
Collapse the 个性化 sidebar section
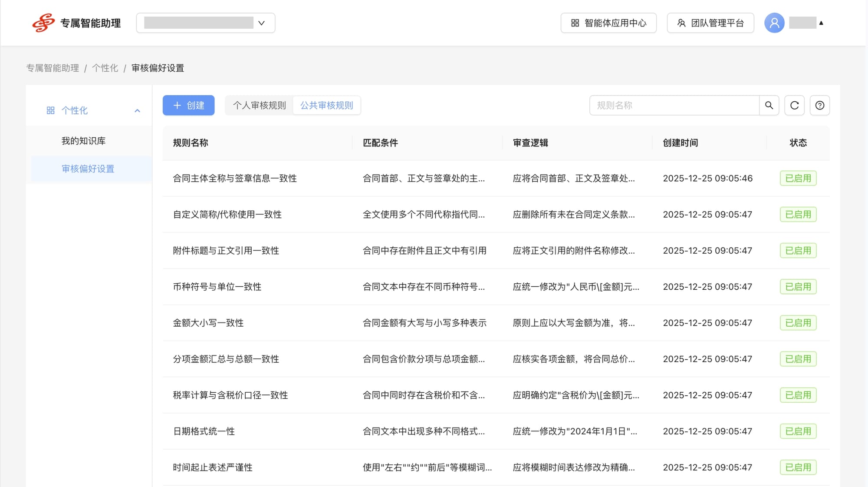coord(137,111)
